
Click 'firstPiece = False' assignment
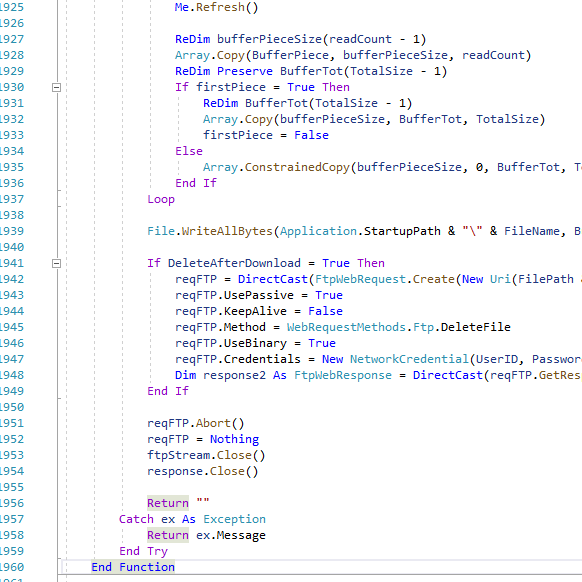[x=266, y=135]
